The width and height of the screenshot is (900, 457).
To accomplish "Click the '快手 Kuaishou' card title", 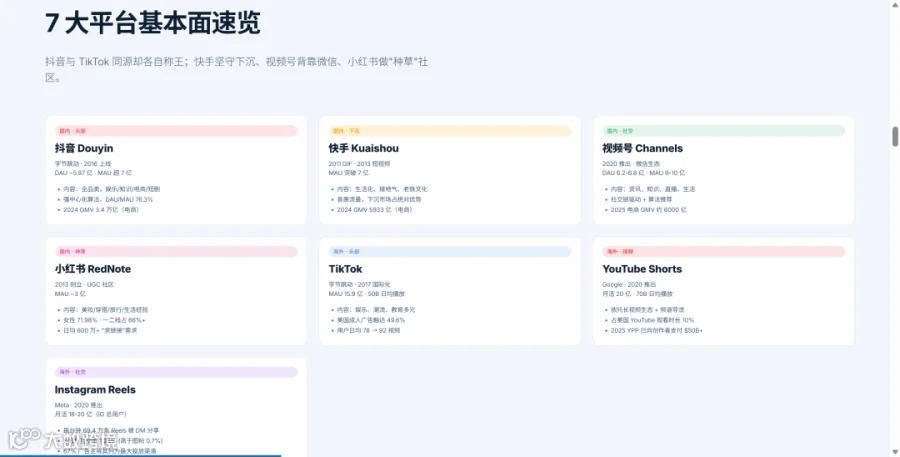I will (363, 148).
